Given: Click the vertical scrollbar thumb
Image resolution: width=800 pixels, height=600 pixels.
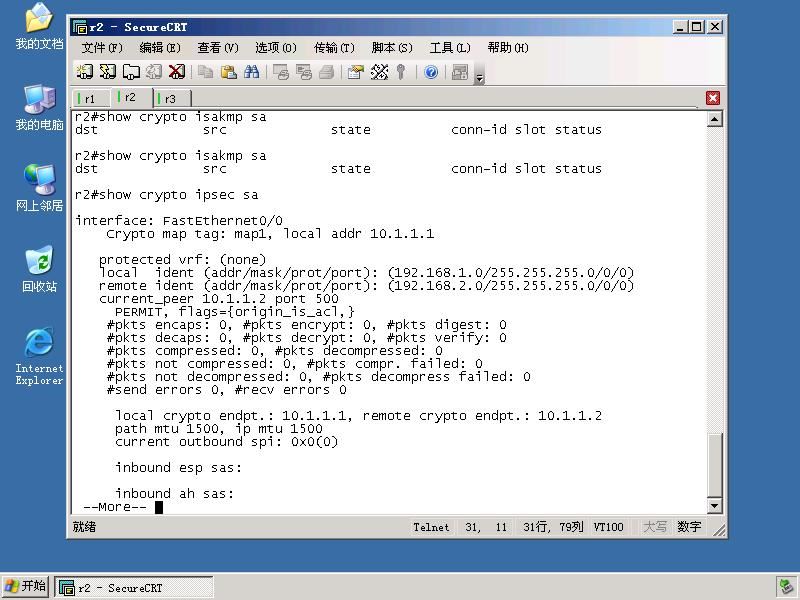Looking at the screenshot, I should (x=715, y=465).
